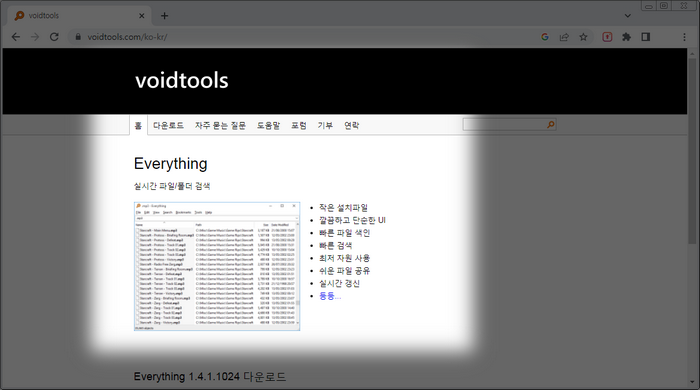Click the 실시간 갱신 list item
Viewport: 700px width, 390px height.
(339, 283)
